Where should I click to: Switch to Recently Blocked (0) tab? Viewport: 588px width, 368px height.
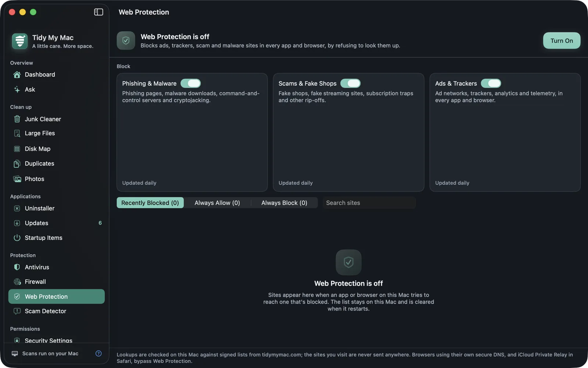(x=150, y=203)
